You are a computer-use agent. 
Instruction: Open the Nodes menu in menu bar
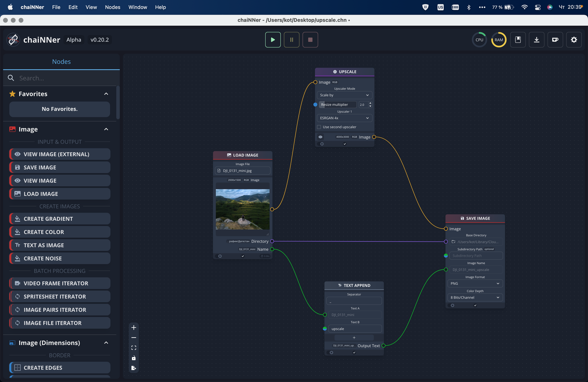(x=112, y=7)
